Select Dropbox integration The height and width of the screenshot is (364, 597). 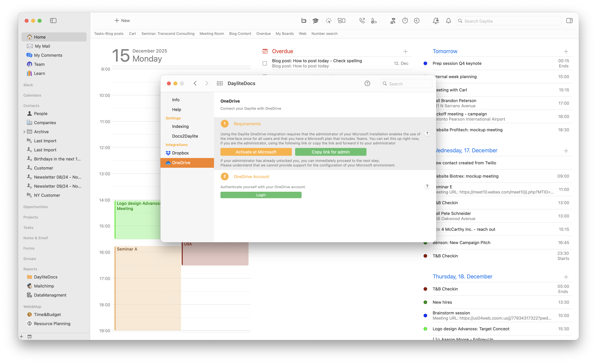coord(187,153)
